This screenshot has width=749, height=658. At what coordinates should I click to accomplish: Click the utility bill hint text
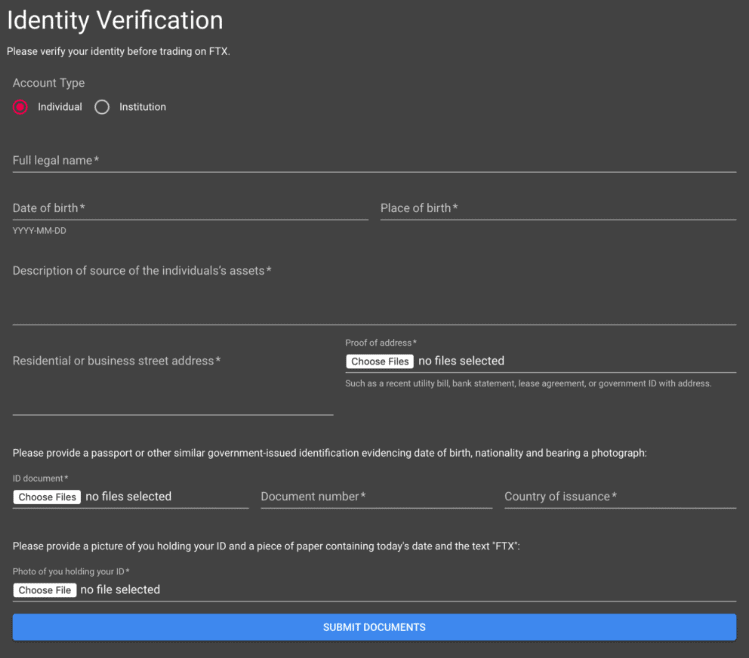click(x=528, y=383)
